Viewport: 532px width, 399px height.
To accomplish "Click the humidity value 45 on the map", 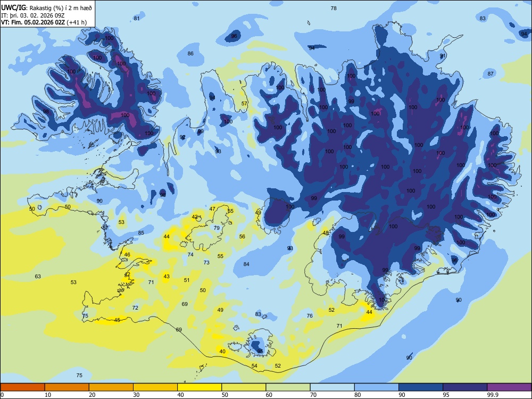I will 117,320.
